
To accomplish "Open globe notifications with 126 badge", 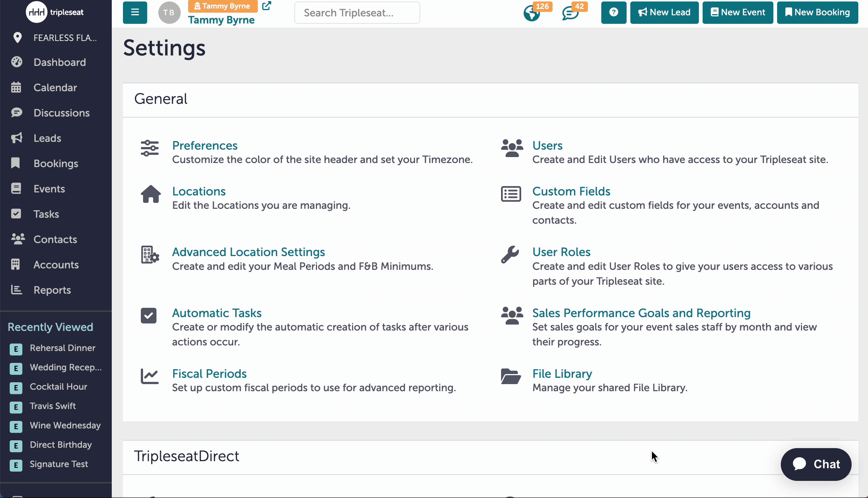I will tap(532, 13).
